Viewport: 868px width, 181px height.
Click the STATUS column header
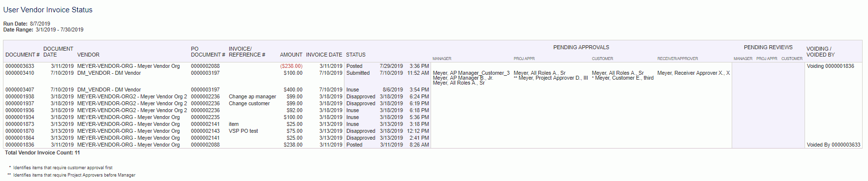356,55
